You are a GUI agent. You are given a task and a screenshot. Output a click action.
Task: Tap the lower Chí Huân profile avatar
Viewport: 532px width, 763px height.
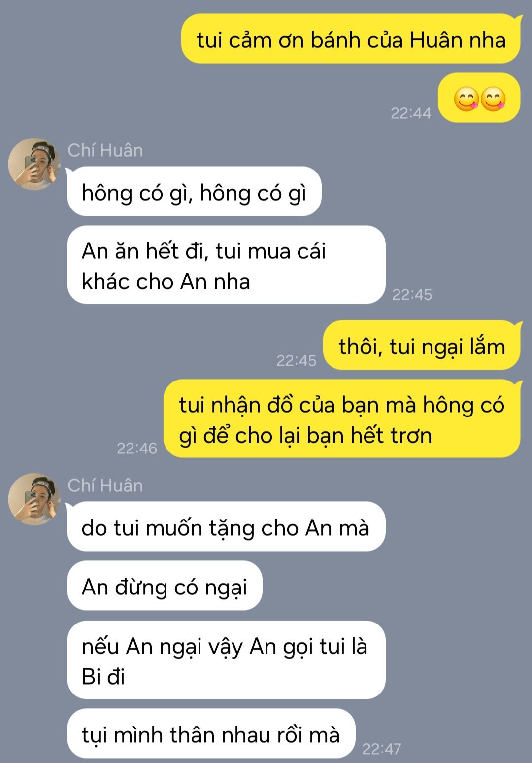[x=34, y=499]
